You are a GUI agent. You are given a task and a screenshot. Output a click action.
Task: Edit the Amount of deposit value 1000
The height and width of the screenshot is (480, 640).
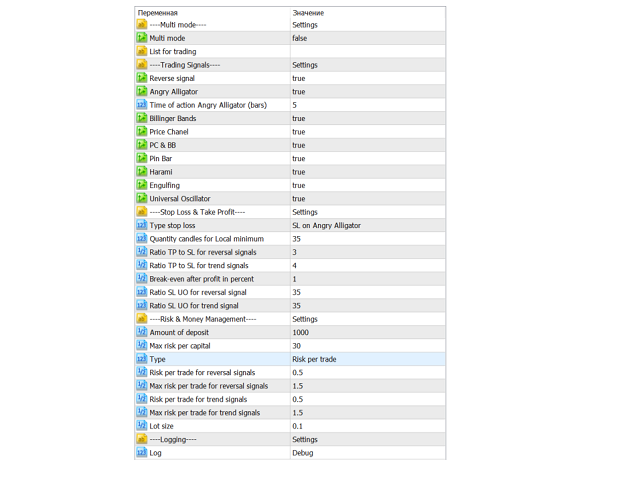301,333
